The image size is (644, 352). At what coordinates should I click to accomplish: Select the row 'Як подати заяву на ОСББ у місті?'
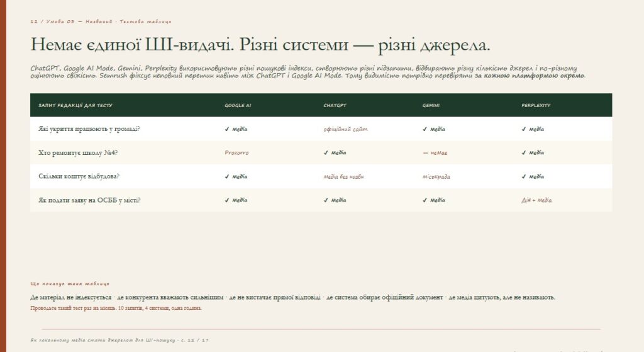coord(321,200)
